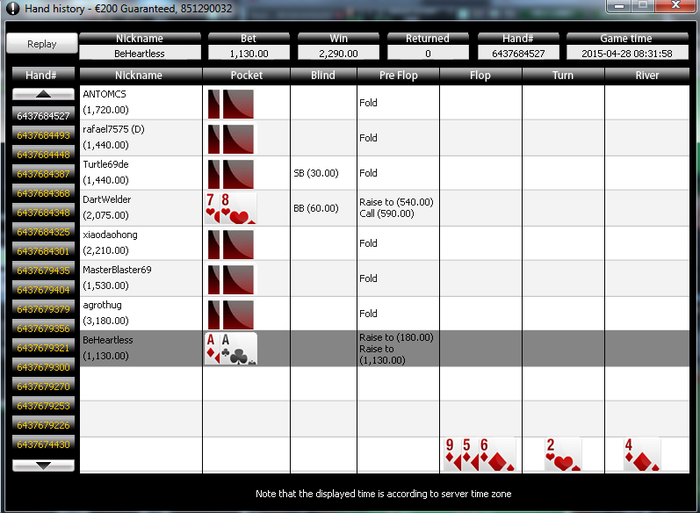Open hand 6437679300

coord(43,367)
